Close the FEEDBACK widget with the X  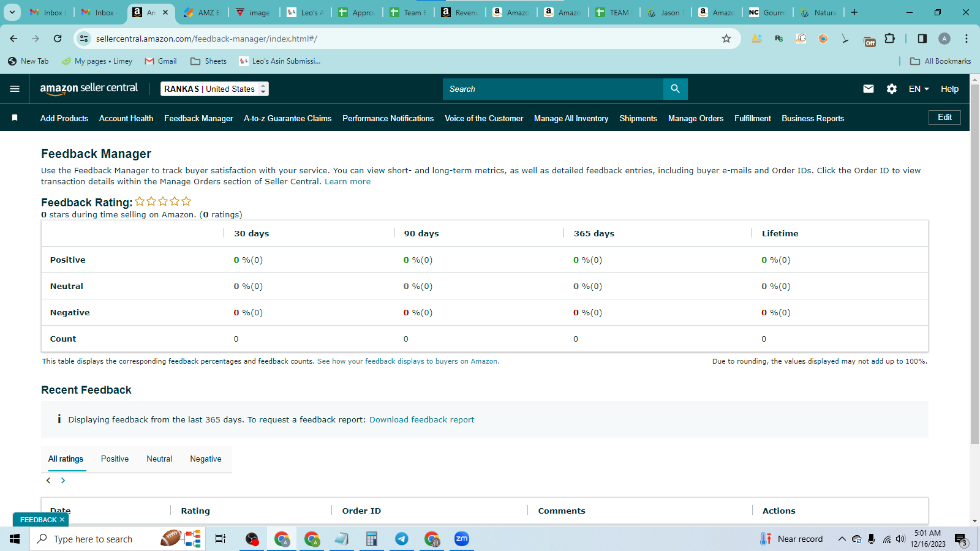point(62,520)
